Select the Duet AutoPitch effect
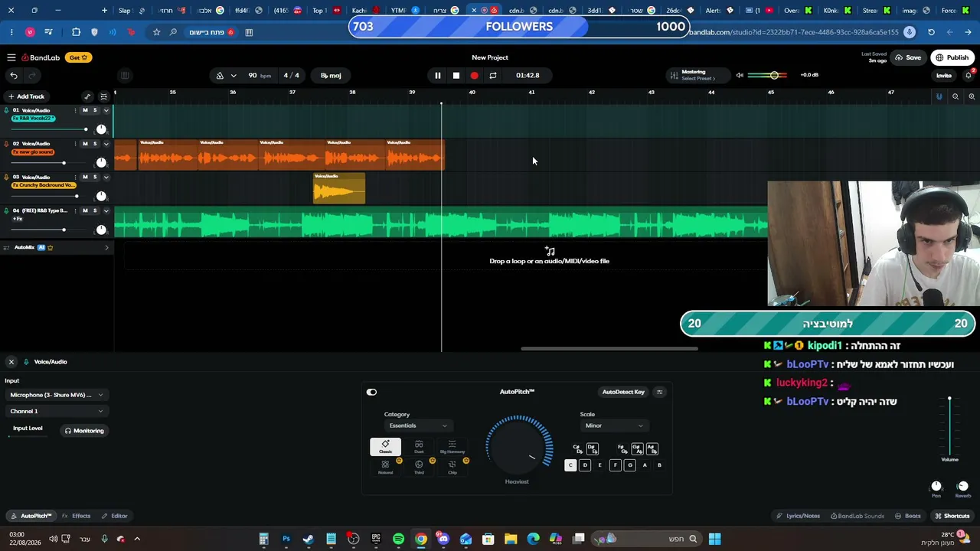Viewport: 980px width, 551px height. click(x=419, y=447)
